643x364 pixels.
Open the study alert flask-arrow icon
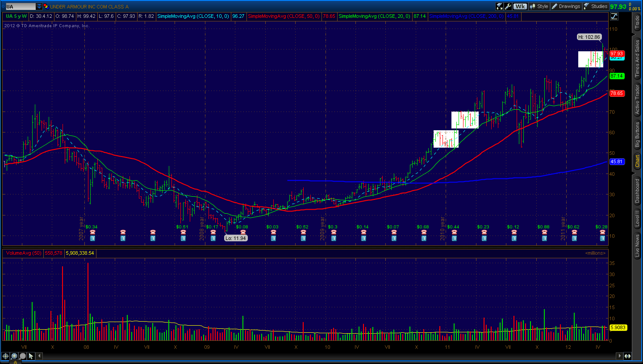coord(500,6)
